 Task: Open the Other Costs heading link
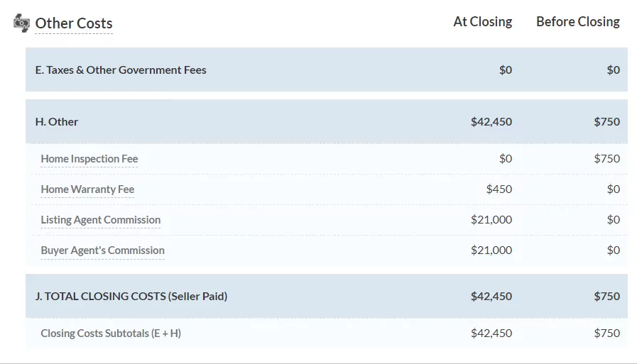74,23
